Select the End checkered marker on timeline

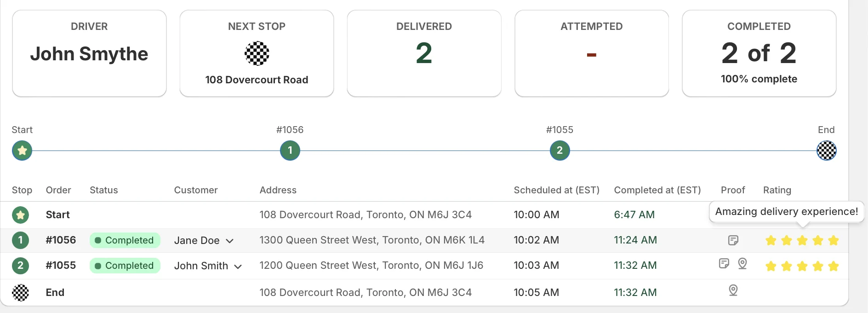point(827,151)
